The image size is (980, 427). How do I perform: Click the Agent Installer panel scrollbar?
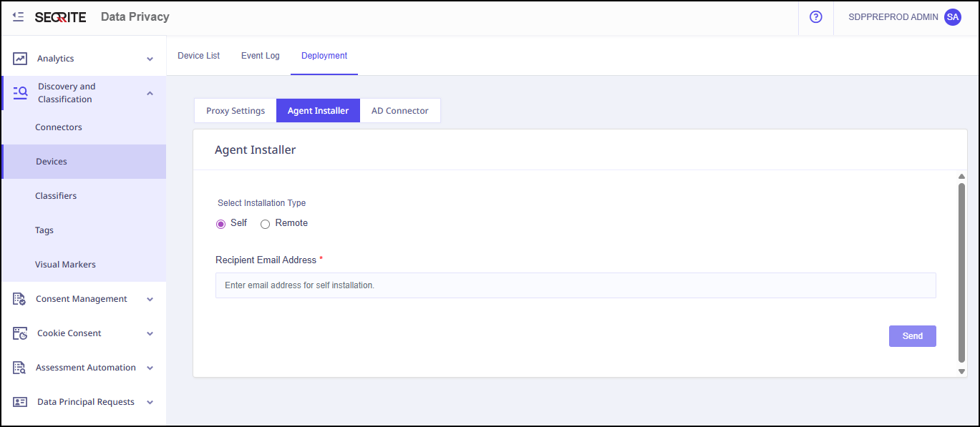(961, 272)
